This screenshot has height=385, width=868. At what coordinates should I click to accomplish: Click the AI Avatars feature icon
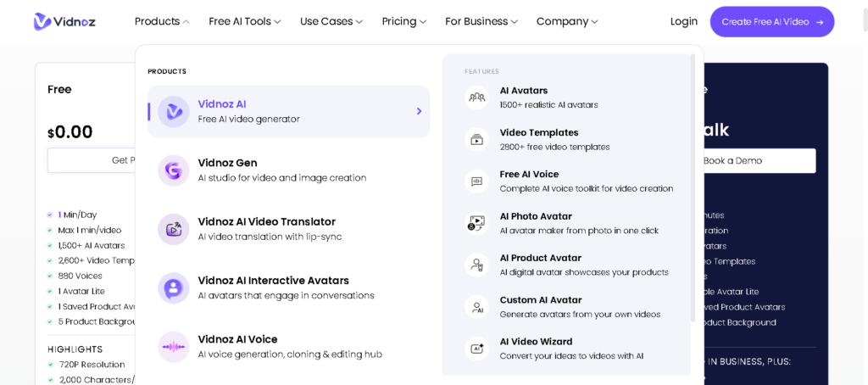pos(477,98)
